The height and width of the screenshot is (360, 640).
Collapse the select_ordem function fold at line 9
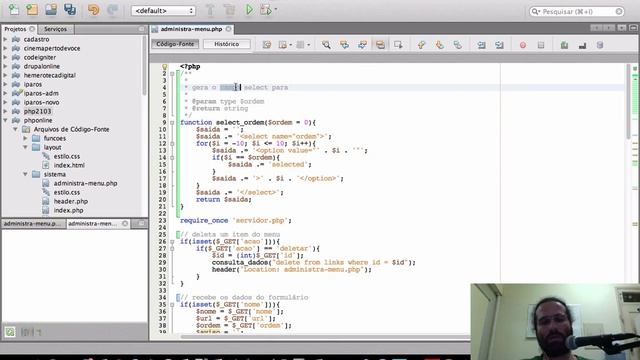point(172,122)
